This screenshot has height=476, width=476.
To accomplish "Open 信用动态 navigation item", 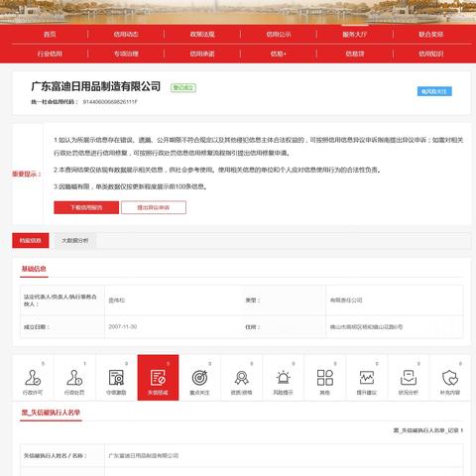I will click(126, 34).
